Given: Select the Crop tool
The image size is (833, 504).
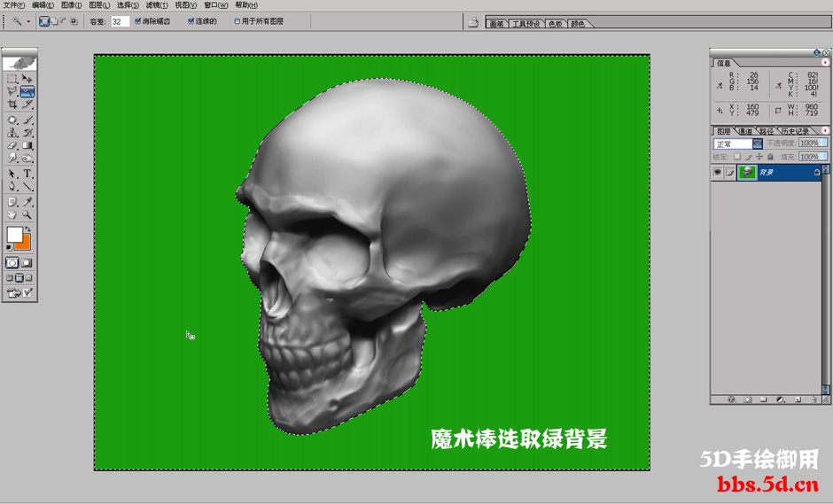Looking at the screenshot, I should coord(12,105).
